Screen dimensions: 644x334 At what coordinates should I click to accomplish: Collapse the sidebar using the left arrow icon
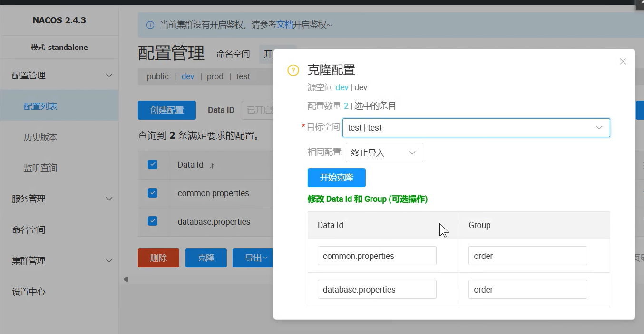click(x=126, y=279)
